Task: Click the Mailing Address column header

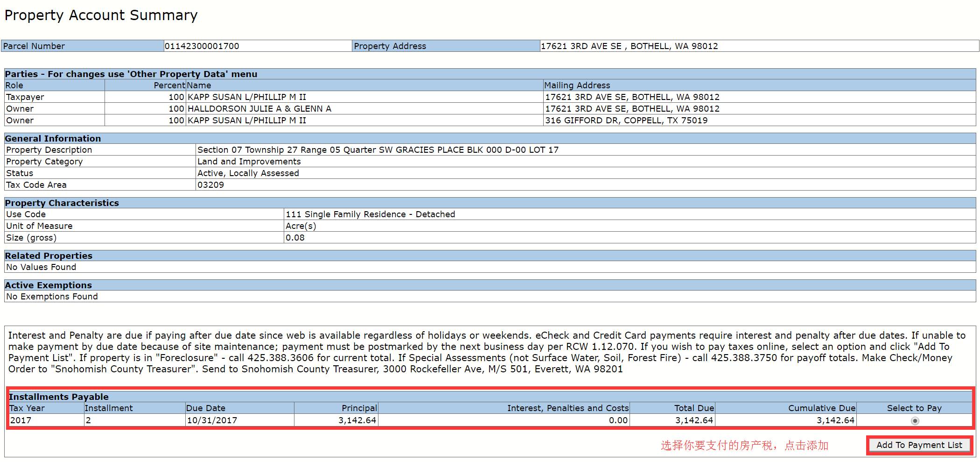Action: pos(577,85)
